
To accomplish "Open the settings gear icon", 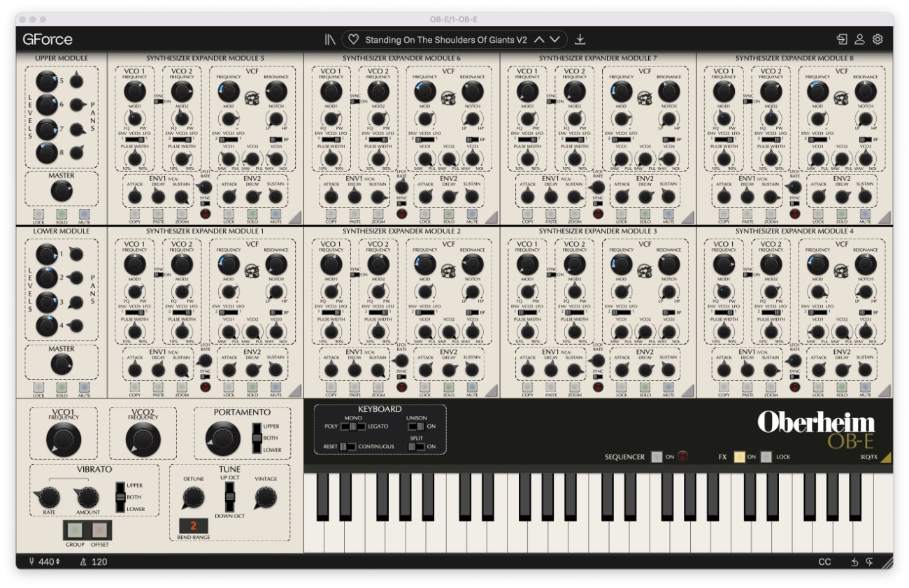I will point(878,40).
